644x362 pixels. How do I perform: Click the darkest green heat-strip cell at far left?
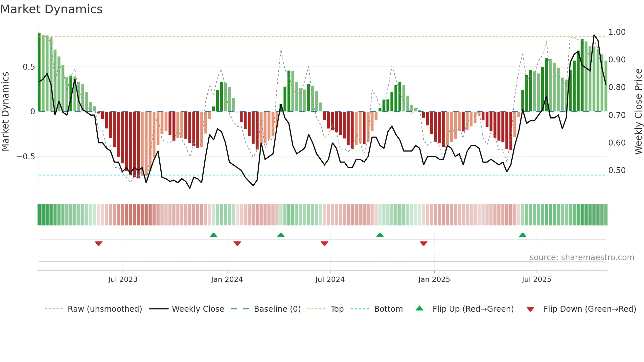point(39,215)
